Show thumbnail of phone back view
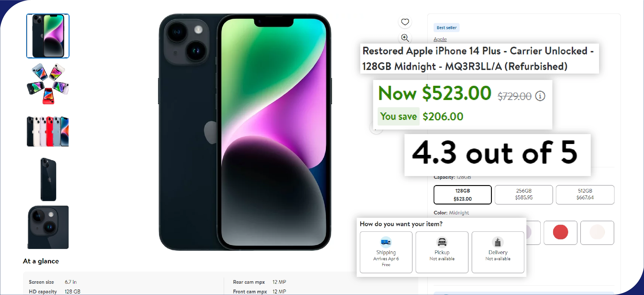Image resolution: width=644 pixels, height=295 pixels. point(48,179)
